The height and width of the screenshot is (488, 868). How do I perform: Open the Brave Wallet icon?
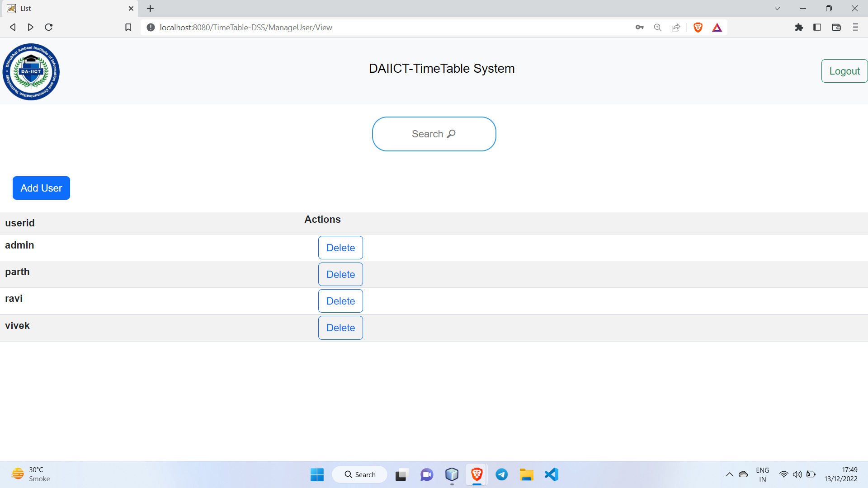pos(836,28)
